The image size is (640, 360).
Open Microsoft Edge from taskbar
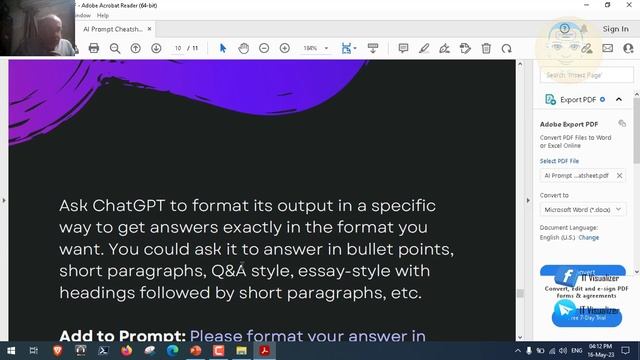173,351
